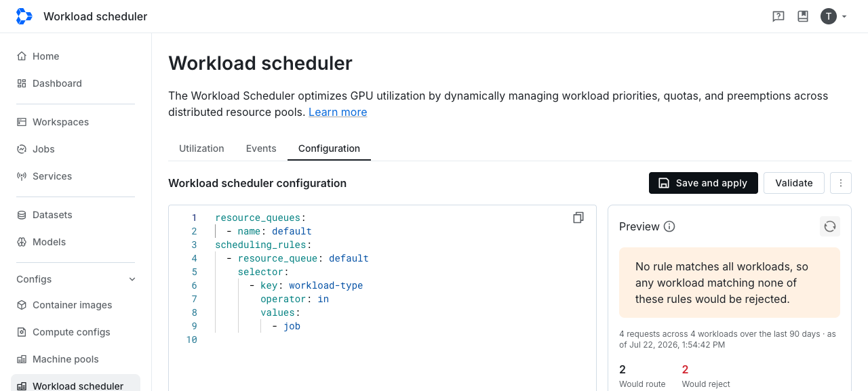Screen dimensions: 868x391
Task: Open the user account dropdown
Action: click(834, 16)
